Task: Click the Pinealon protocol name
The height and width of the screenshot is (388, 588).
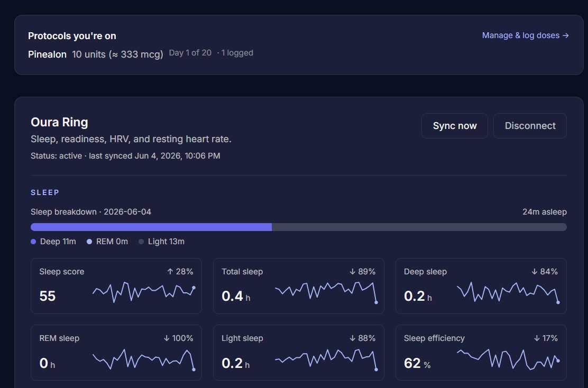Action: [x=47, y=54]
